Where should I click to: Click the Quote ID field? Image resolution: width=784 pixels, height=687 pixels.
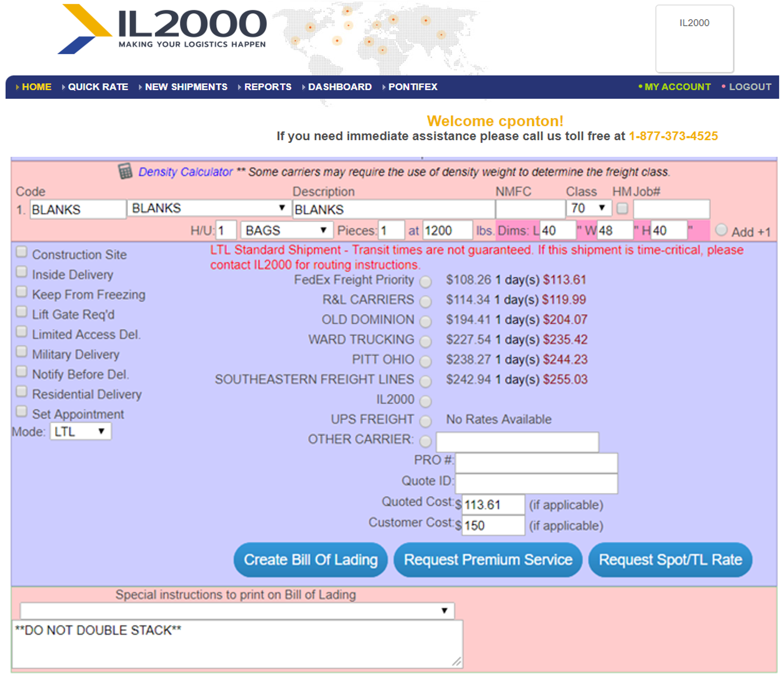(536, 483)
